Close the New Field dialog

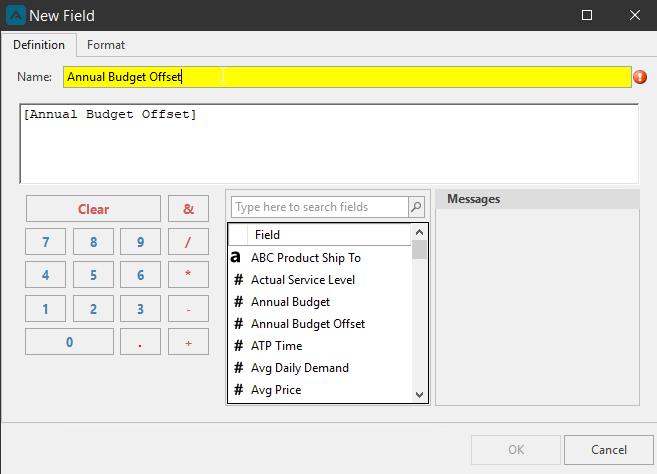click(x=635, y=16)
